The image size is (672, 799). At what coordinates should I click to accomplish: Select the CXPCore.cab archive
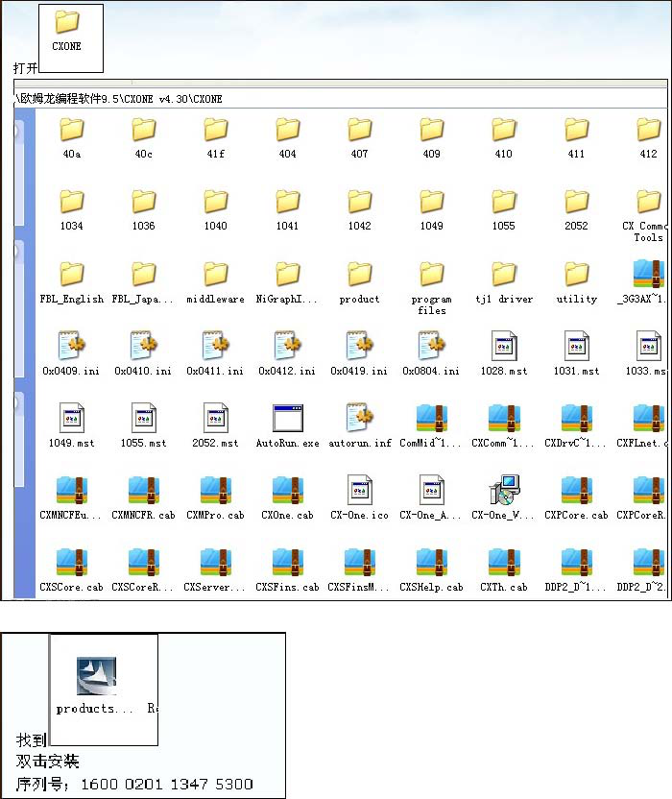click(576, 497)
